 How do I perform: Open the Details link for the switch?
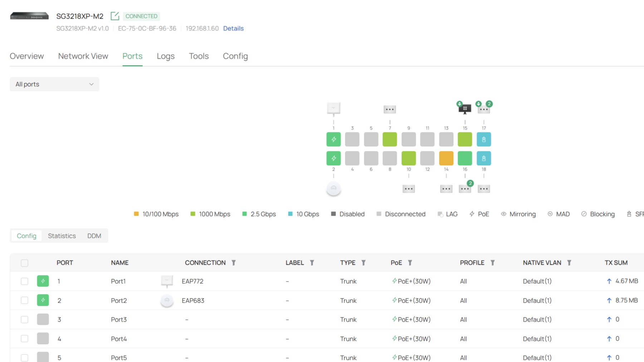coord(233,28)
